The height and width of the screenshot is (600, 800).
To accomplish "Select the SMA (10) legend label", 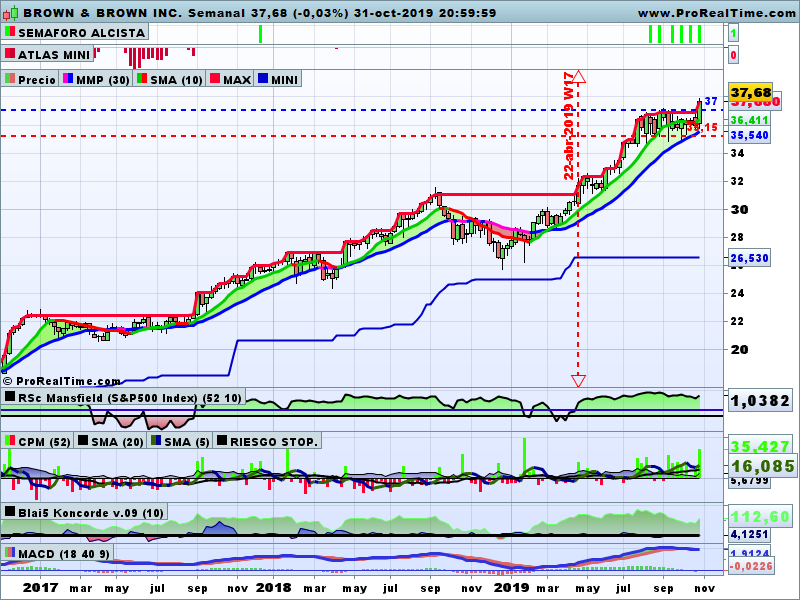I will click(x=177, y=80).
